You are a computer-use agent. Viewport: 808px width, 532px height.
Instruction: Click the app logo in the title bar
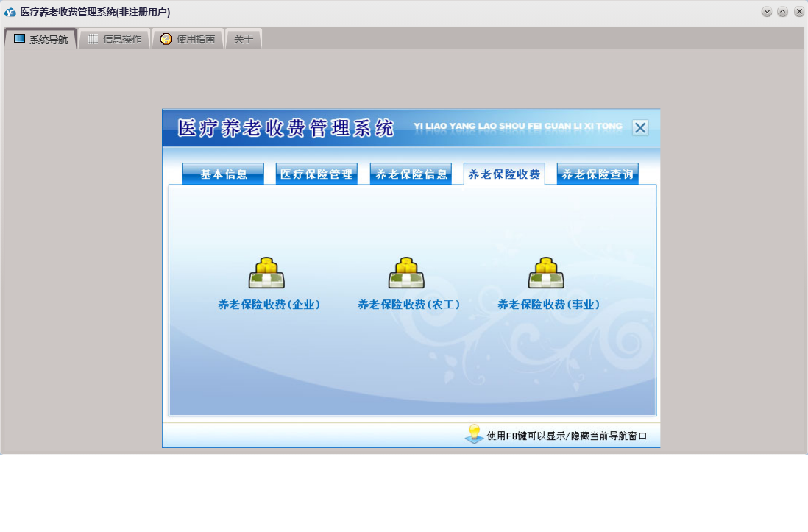coord(10,12)
